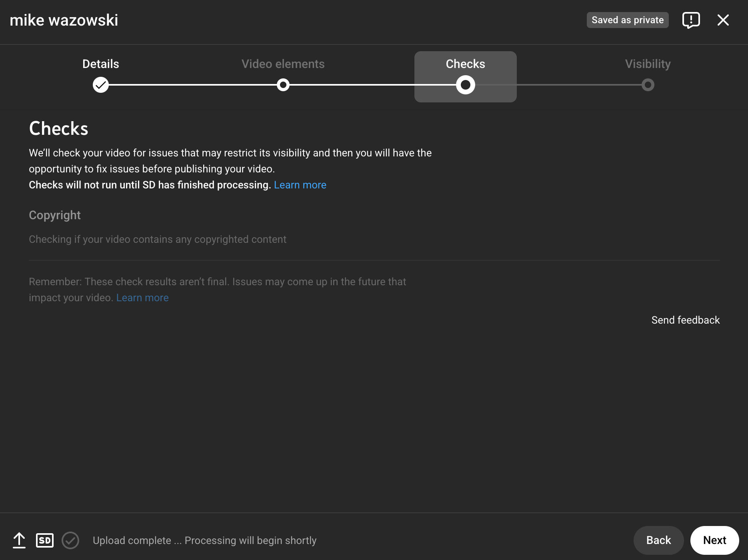Click the Visibility progress dot
This screenshot has height=560, width=748.
pos(648,84)
